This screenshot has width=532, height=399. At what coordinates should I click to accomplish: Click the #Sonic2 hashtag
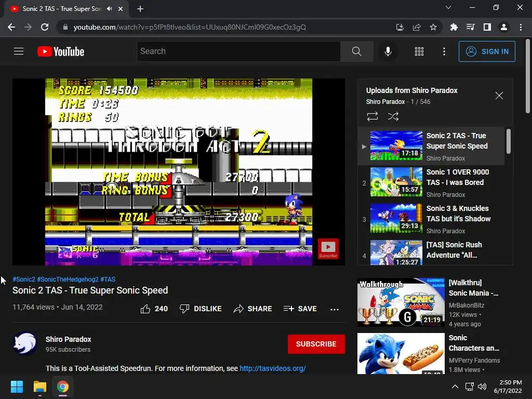(24, 279)
